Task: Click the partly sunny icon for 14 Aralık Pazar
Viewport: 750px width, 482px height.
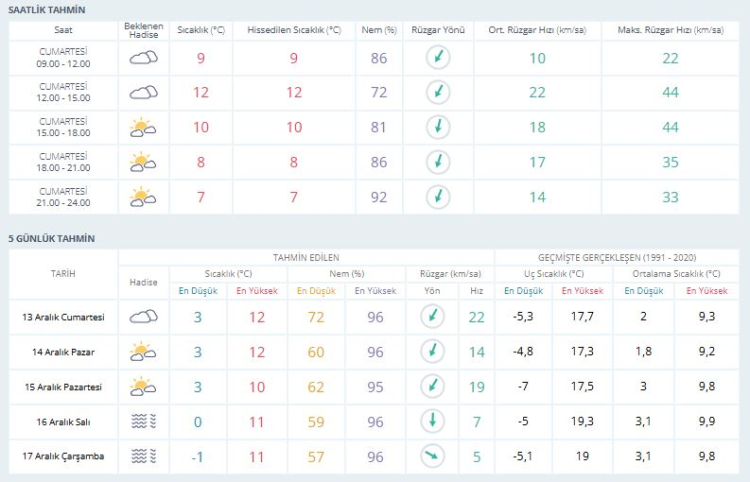Action: [x=144, y=351]
